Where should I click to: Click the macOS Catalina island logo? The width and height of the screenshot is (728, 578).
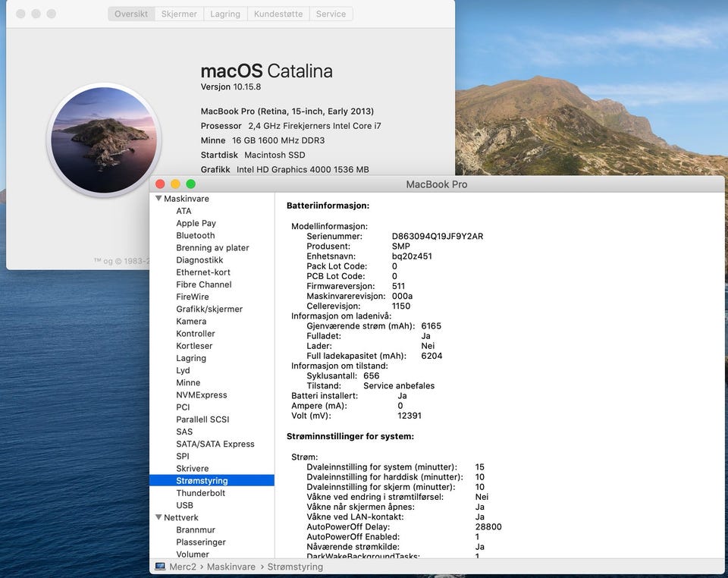tap(104, 140)
